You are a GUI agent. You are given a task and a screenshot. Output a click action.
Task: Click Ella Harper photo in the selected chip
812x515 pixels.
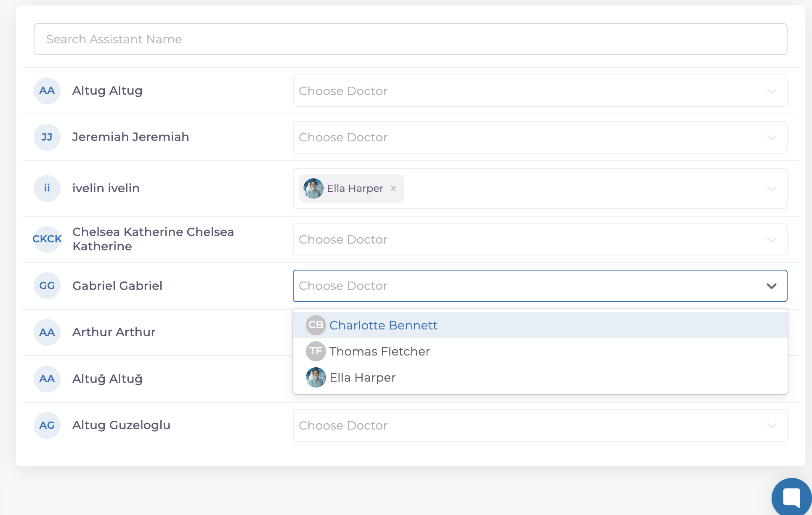pos(313,188)
